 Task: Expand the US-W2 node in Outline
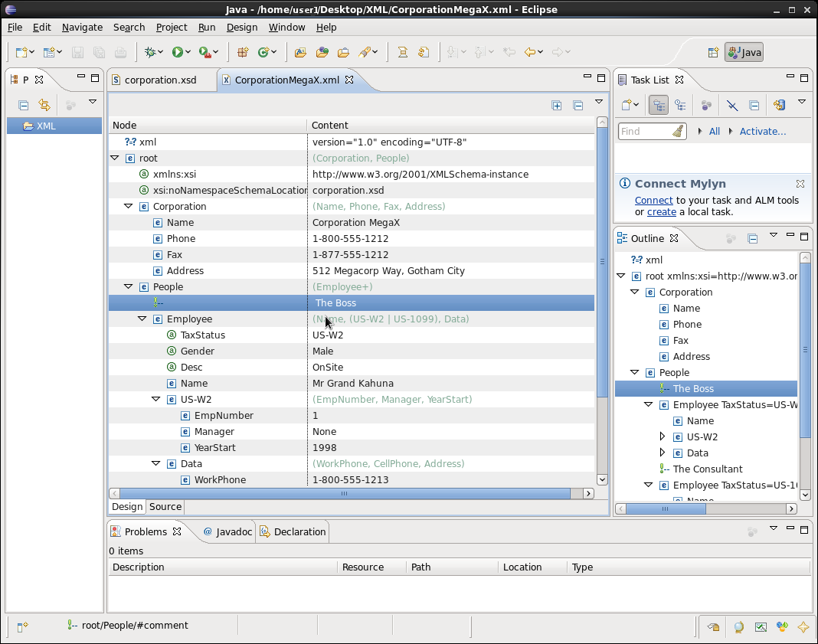[663, 436]
